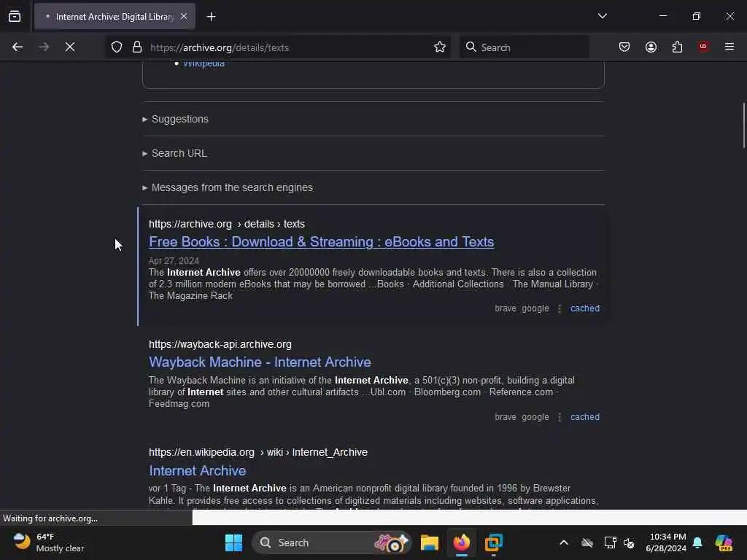Open more options dots on Wayback Machine result
This screenshot has height=560, width=747.
[560, 417]
